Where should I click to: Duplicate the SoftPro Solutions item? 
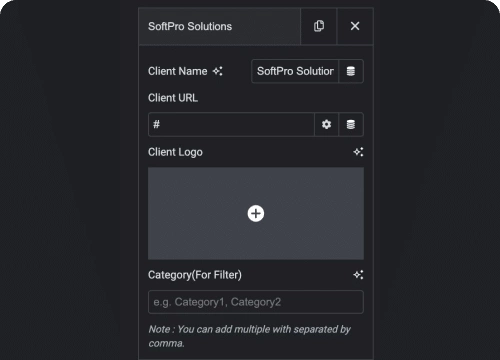tap(319, 26)
